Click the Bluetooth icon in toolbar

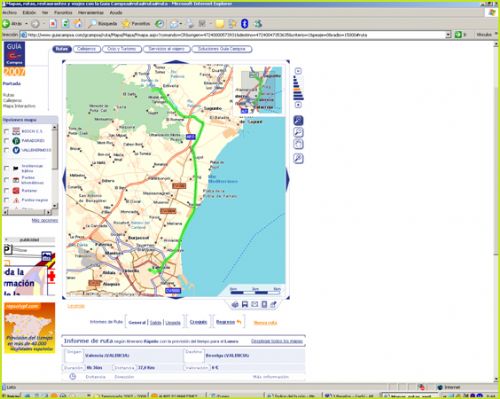tap(245, 24)
